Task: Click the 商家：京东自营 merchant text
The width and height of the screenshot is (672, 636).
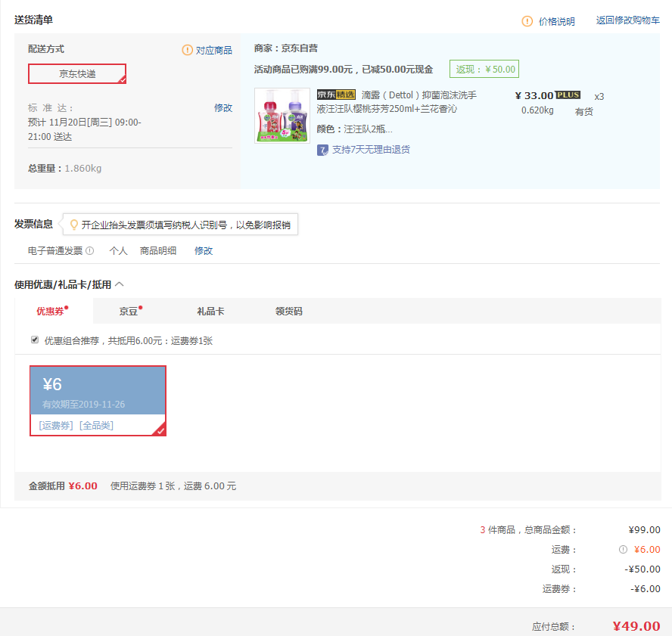Action: click(286, 48)
